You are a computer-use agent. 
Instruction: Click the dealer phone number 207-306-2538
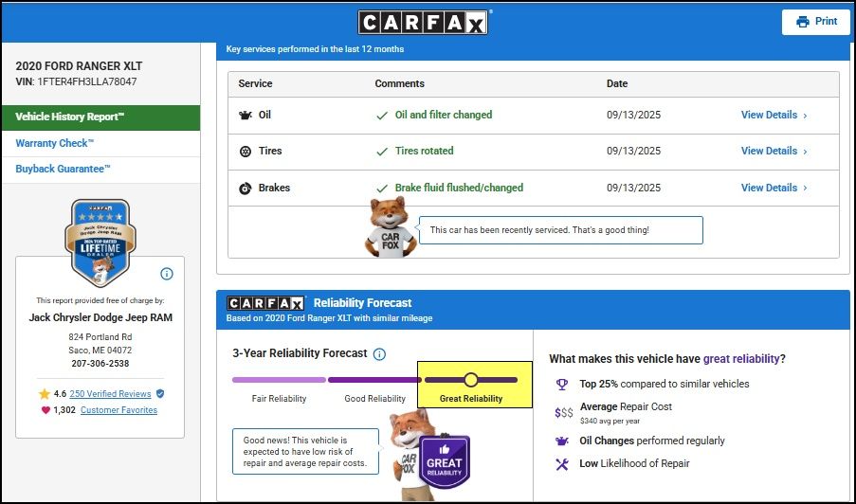pyautogui.click(x=100, y=364)
